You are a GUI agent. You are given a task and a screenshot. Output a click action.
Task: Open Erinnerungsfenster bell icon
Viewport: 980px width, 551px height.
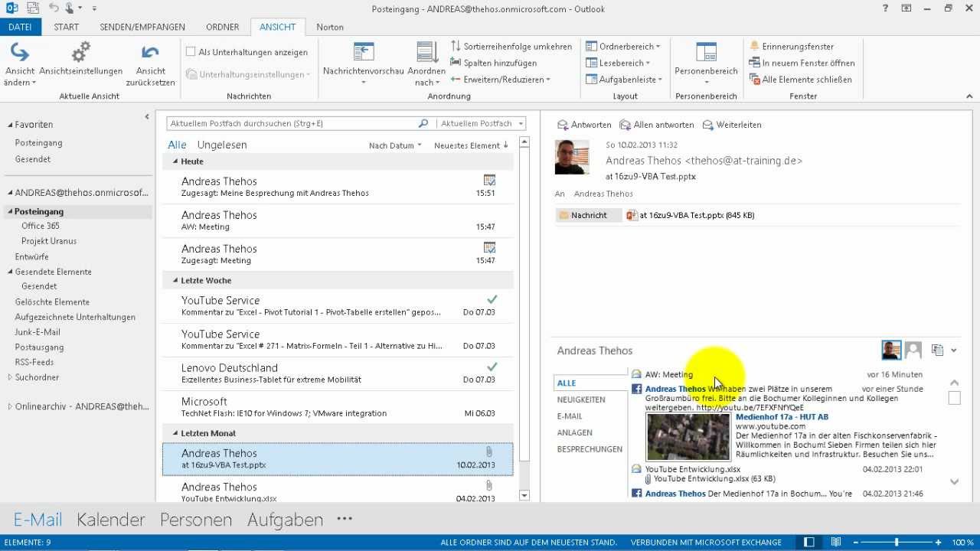755,47
